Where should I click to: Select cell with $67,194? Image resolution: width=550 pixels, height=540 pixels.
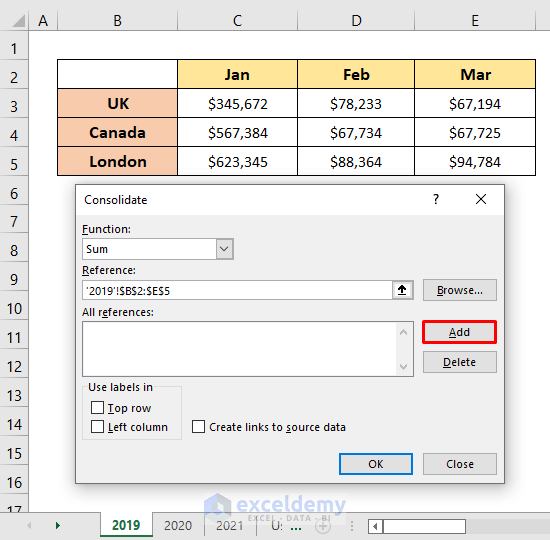475,104
